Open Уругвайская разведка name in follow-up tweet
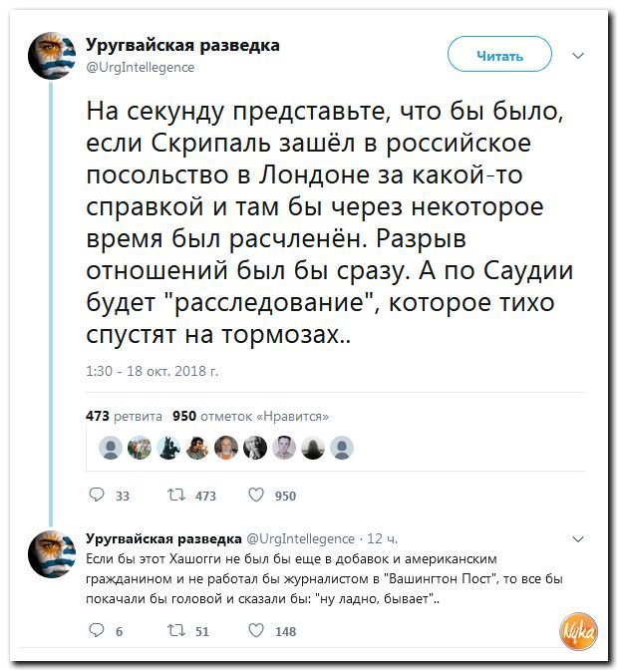This screenshot has height=672, width=619. (x=163, y=538)
